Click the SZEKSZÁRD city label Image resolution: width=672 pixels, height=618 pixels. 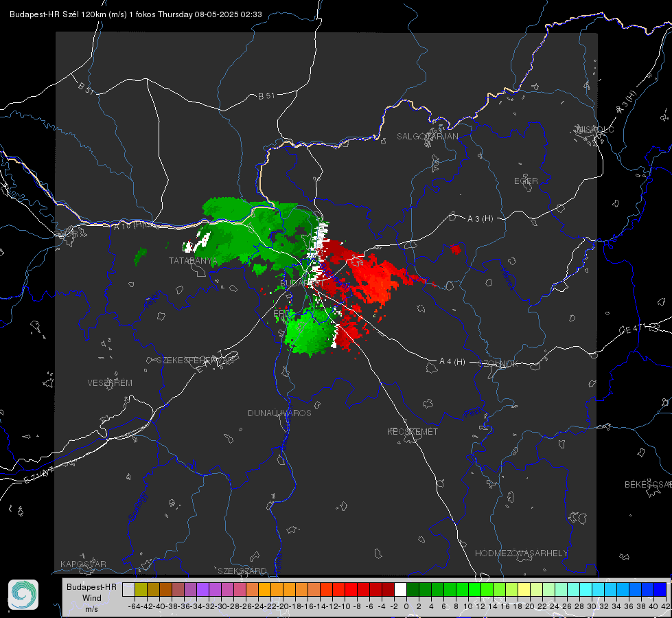(x=242, y=571)
